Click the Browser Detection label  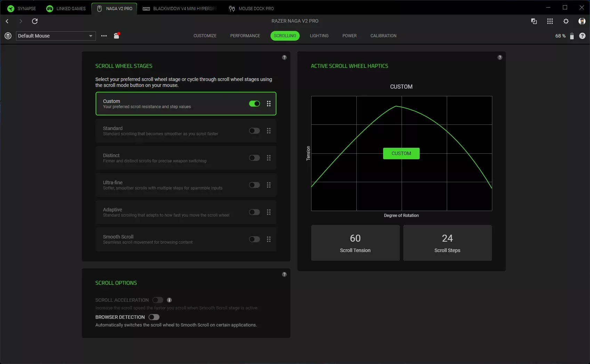click(x=120, y=317)
